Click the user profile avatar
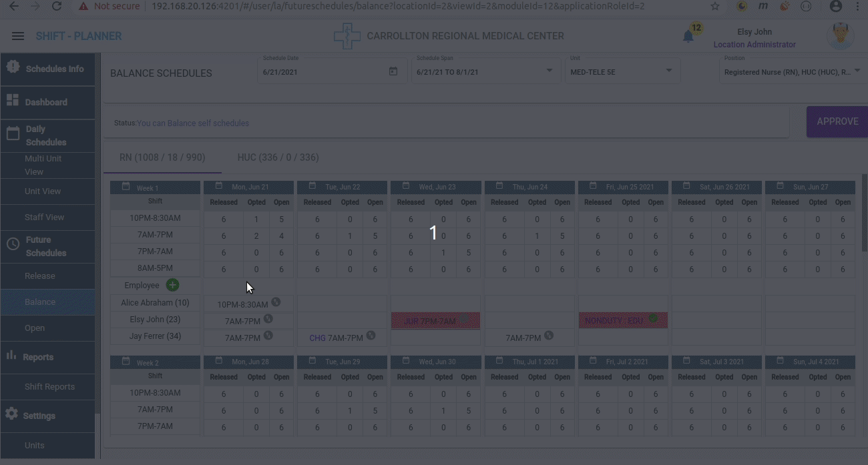868x465 pixels. 839,36
